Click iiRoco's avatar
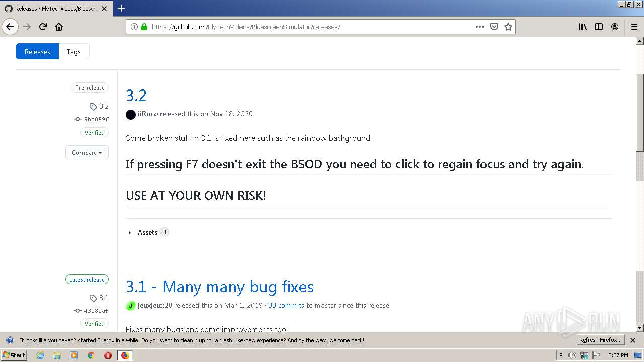The height and width of the screenshot is (362, 644). point(131,114)
